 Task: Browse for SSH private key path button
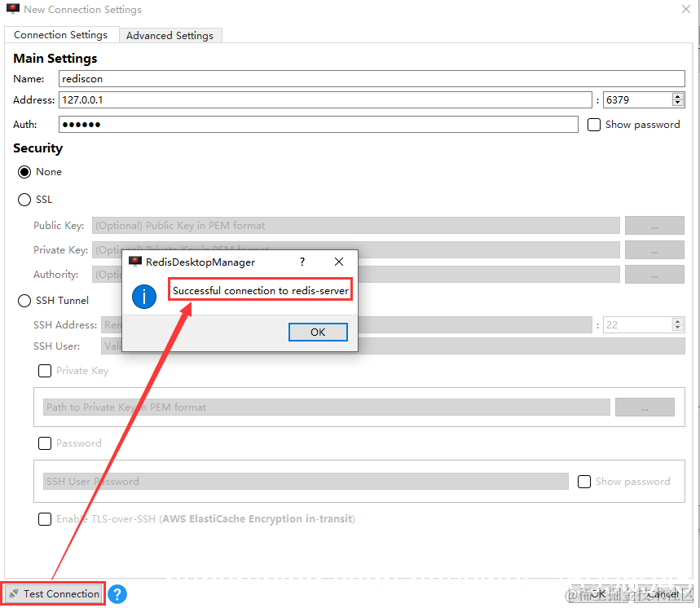tap(645, 408)
